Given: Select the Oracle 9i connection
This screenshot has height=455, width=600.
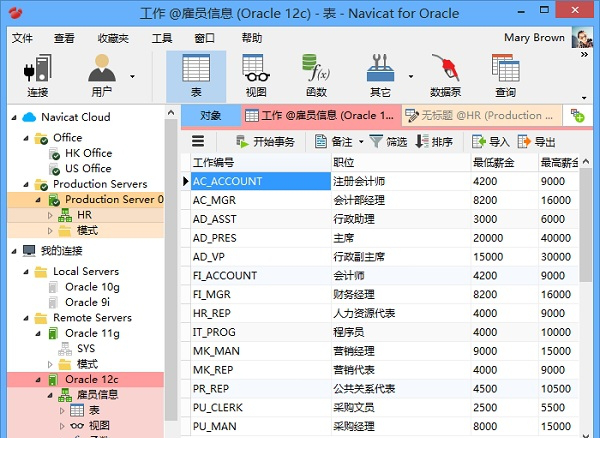Looking at the screenshot, I should tap(87, 302).
